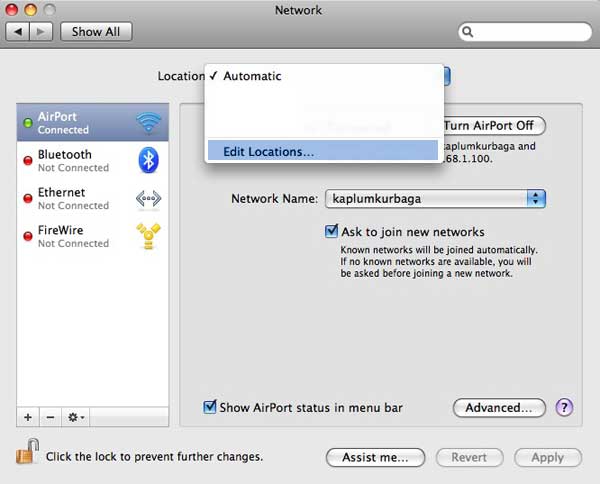Choose Edit Locations… from the menu
The width and height of the screenshot is (600, 484).
(323, 150)
